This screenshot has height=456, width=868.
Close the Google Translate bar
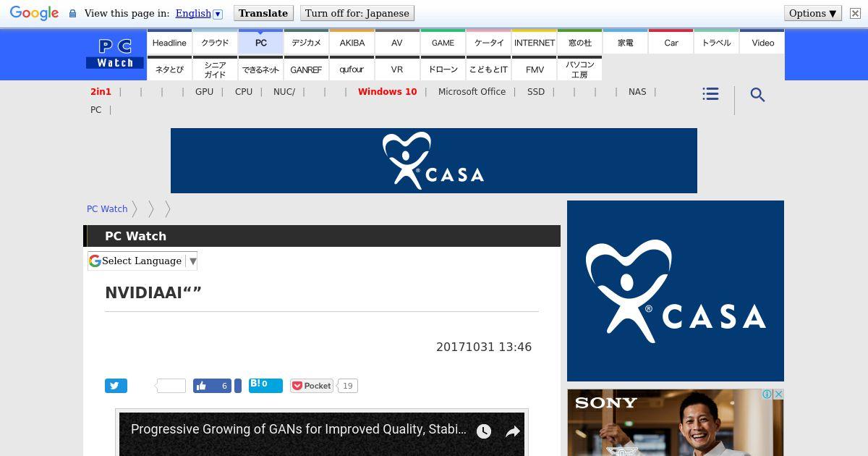[855, 13]
